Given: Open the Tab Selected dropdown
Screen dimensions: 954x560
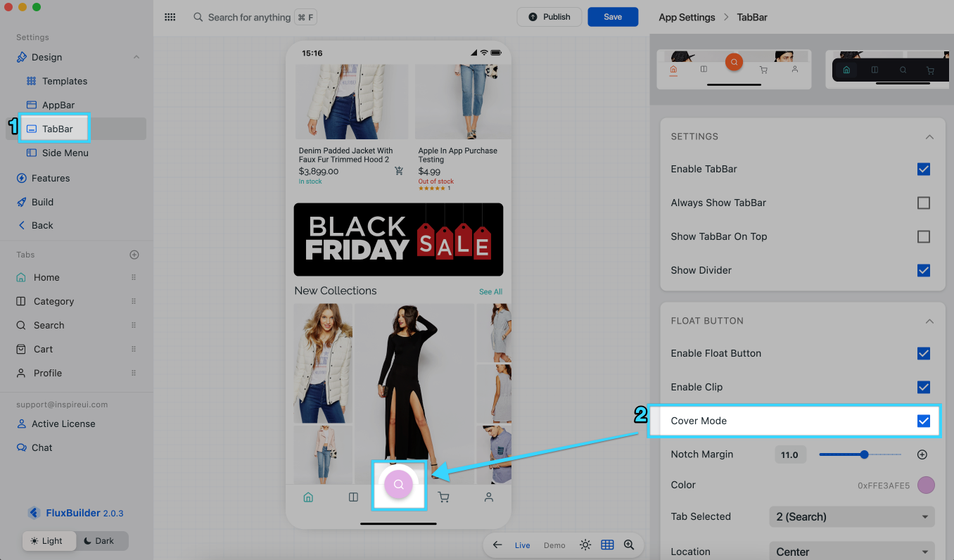Looking at the screenshot, I should (x=852, y=516).
